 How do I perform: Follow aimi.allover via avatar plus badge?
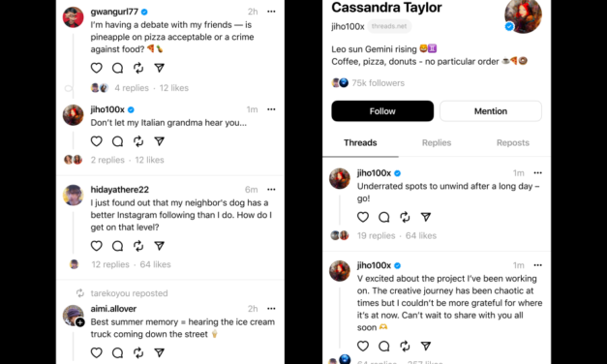pos(80,322)
